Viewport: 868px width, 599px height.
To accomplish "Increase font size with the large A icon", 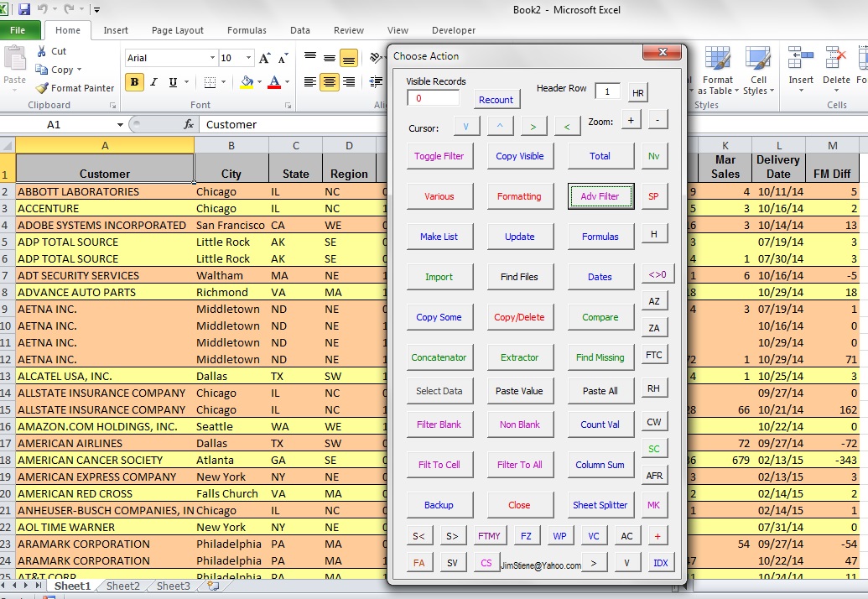I will pos(265,58).
